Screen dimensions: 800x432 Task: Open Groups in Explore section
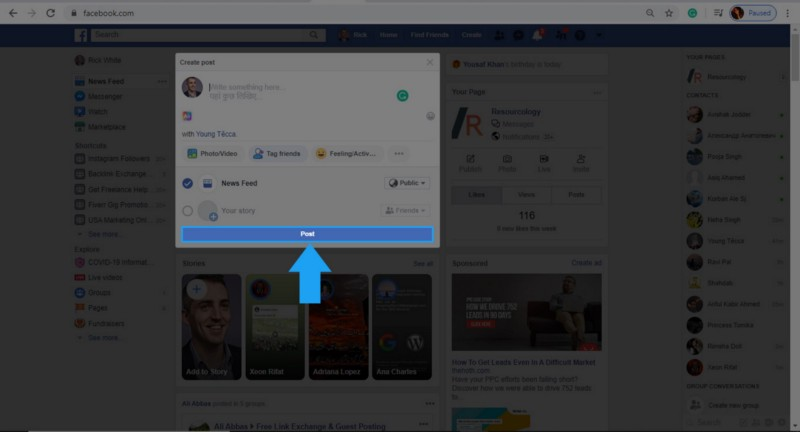click(x=93, y=293)
